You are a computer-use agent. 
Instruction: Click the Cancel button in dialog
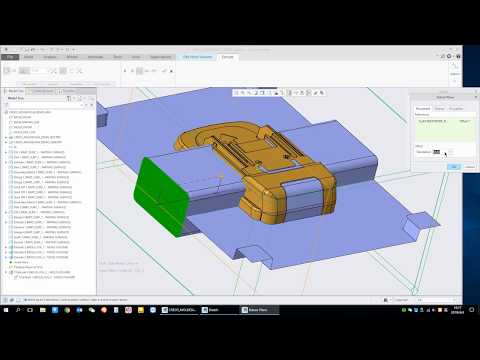coord(469,167)
